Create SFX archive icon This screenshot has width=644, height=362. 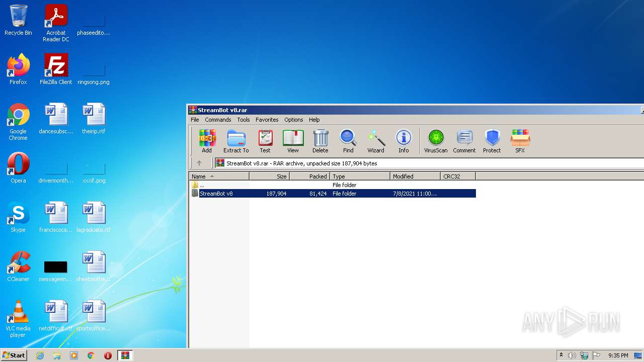click(520, 141)
